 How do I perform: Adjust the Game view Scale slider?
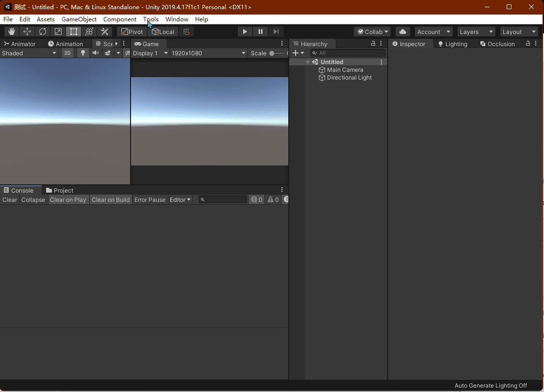[x=277, y=53]
